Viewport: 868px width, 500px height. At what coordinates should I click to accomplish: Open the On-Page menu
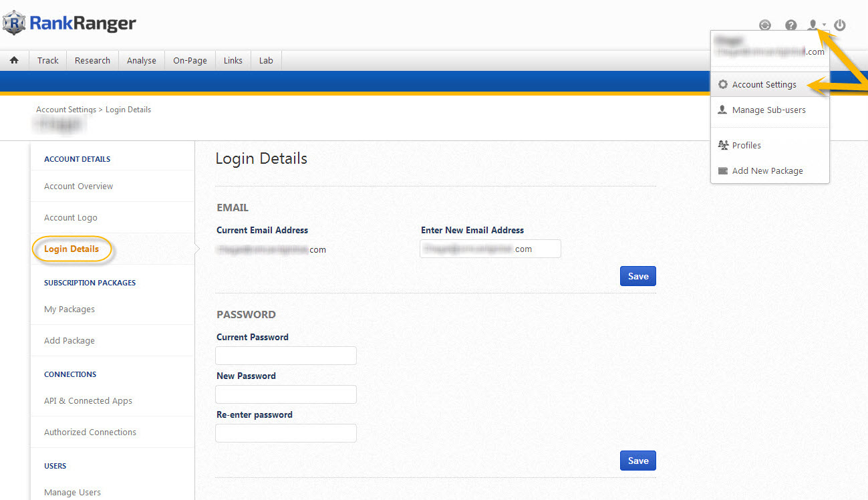point(190,60)
